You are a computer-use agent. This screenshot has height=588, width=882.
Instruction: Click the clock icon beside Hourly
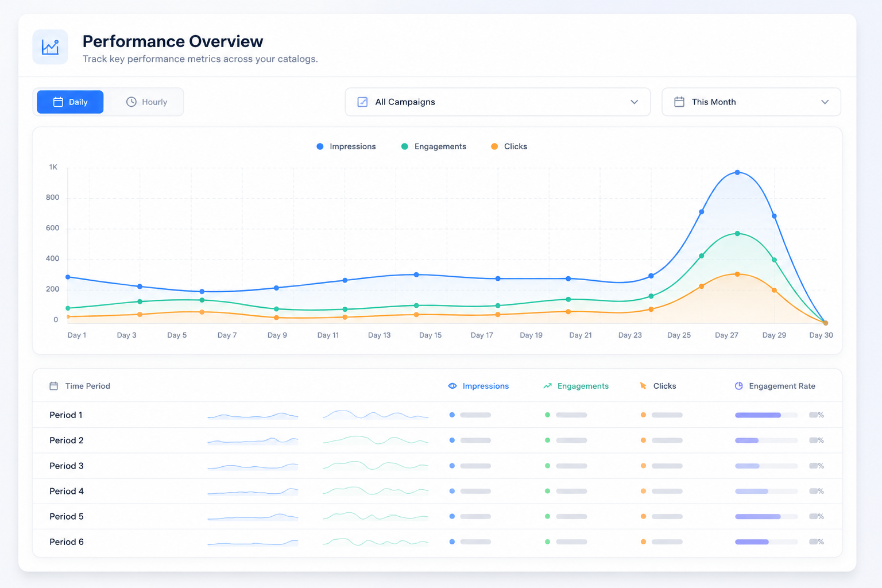[x=131, y=102]
